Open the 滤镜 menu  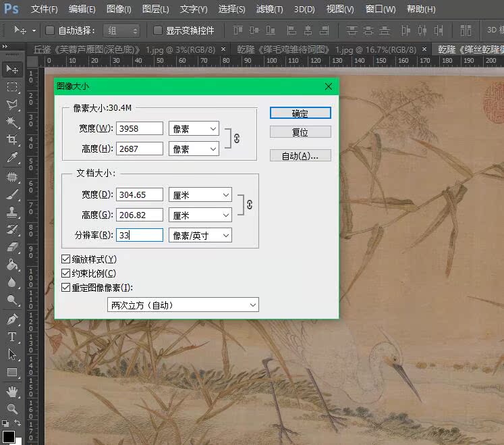269,9
